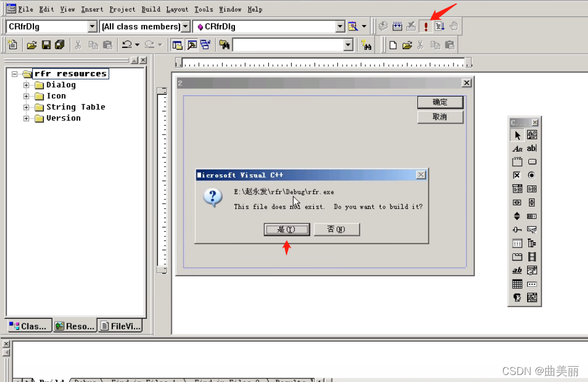The image size is (588, 382).
Task: Select the Tab Control tool
Action: (x=517, y=257)
